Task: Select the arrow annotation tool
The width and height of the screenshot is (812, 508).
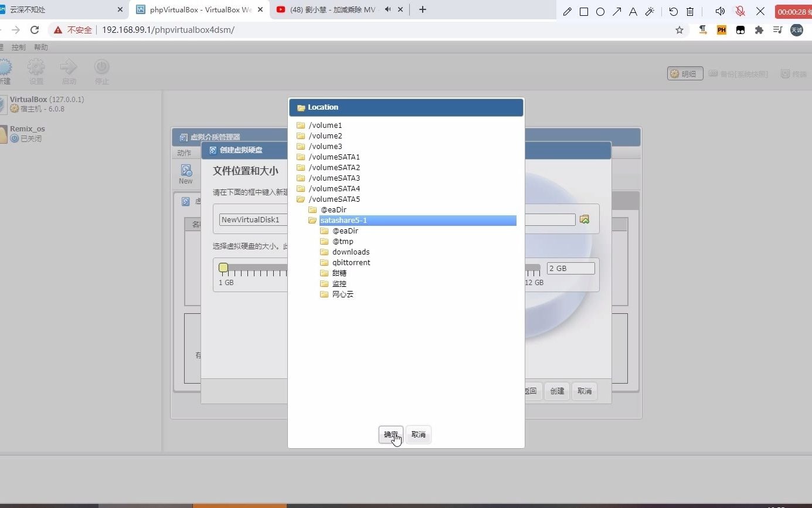Action: (x=617, y=12)
